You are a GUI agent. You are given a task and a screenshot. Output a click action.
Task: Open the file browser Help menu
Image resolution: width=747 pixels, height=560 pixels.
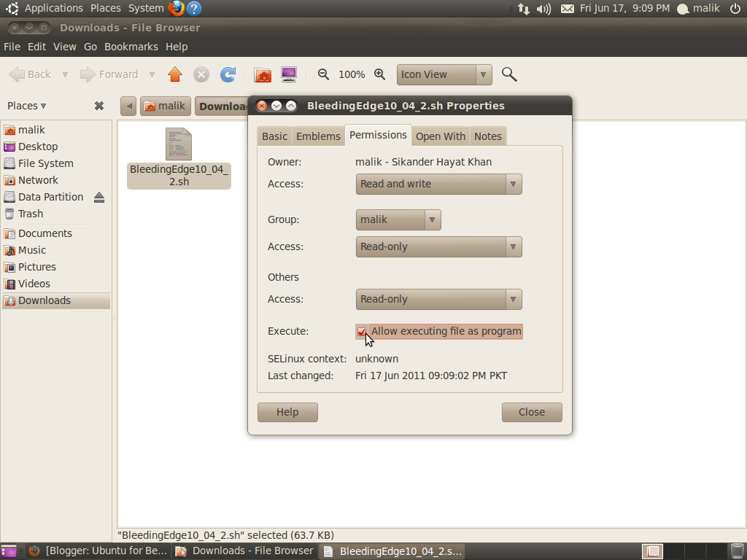(177, 47)
